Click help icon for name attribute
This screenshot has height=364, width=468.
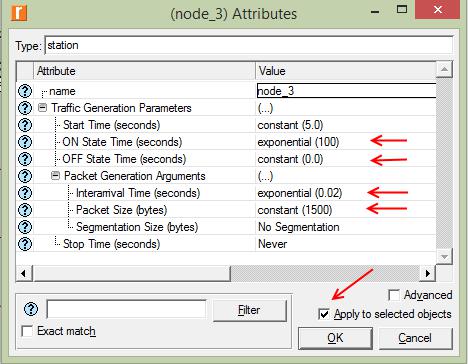(25, 91)
